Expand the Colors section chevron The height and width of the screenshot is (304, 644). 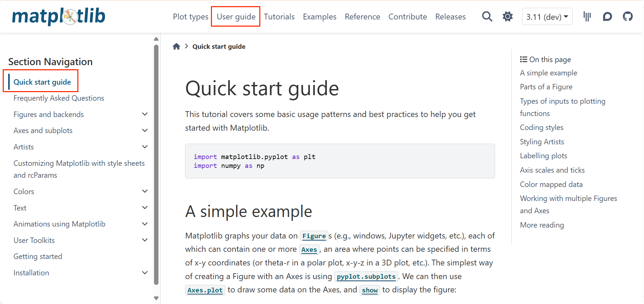pyautogui.click(x=145, y=191)
